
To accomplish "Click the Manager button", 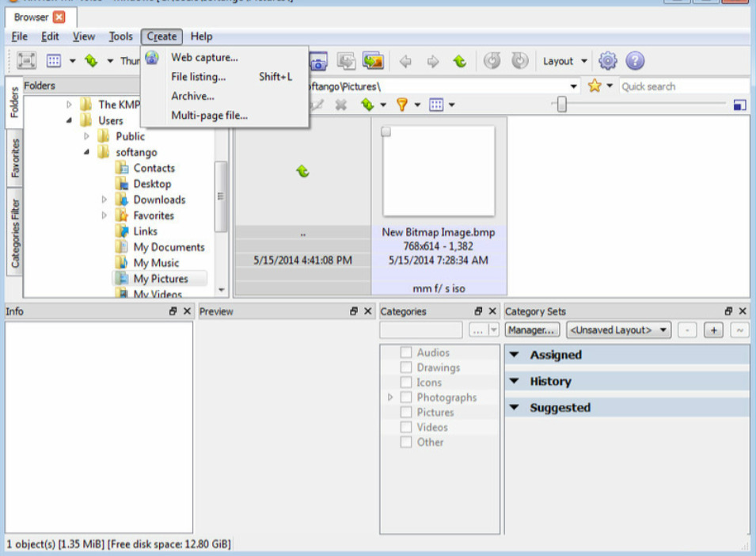I will [x=531, y=330].
